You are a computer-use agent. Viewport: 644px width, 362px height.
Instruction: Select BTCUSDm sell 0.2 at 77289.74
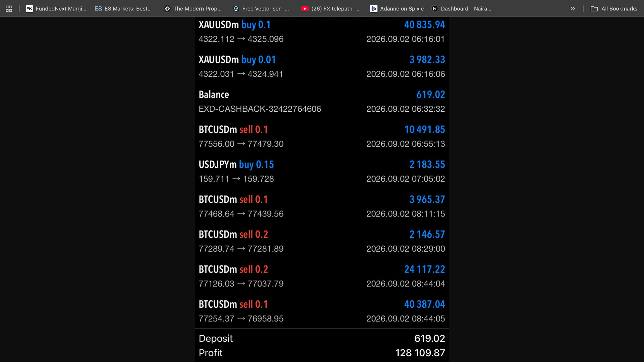tap(322, 241)
